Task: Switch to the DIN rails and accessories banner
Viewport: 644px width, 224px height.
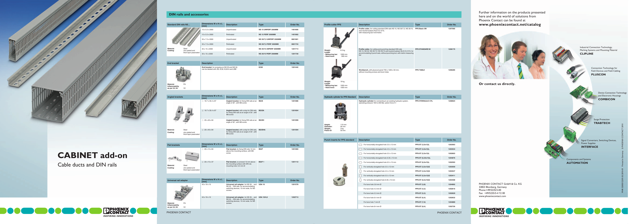Action: 189,15
